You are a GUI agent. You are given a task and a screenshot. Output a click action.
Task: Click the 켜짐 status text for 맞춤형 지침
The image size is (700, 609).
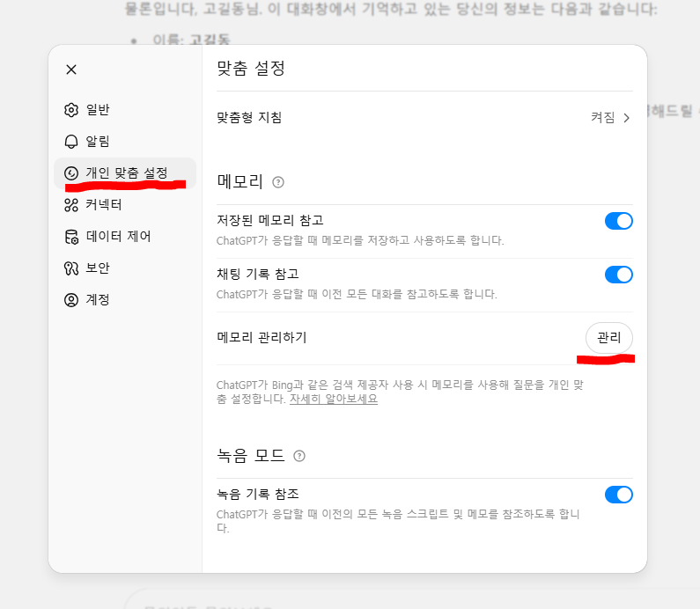(x=603, y=117)
